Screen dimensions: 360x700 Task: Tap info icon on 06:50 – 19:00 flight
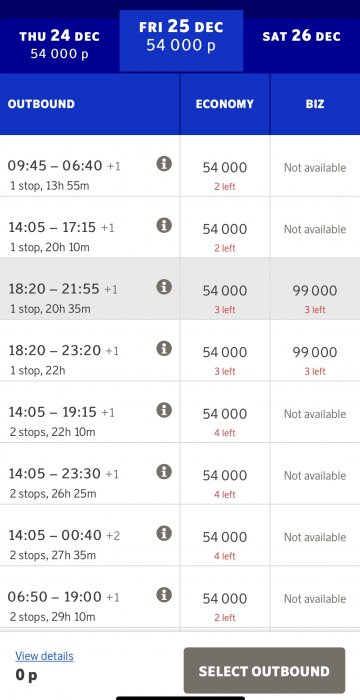coord(164,595)
